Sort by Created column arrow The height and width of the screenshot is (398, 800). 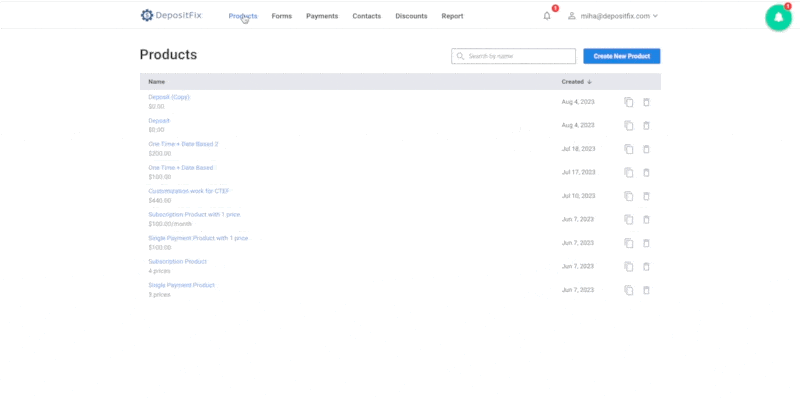pos(589,82)
